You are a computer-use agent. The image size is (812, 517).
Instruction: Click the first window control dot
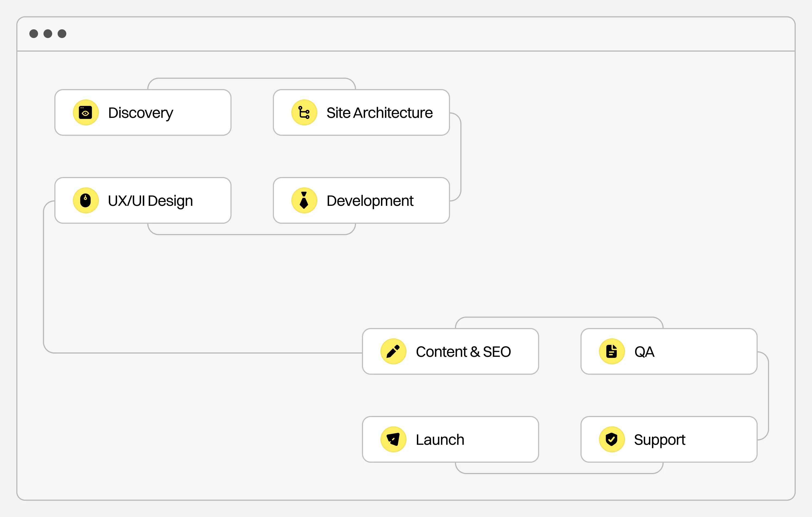click(34, 34)
